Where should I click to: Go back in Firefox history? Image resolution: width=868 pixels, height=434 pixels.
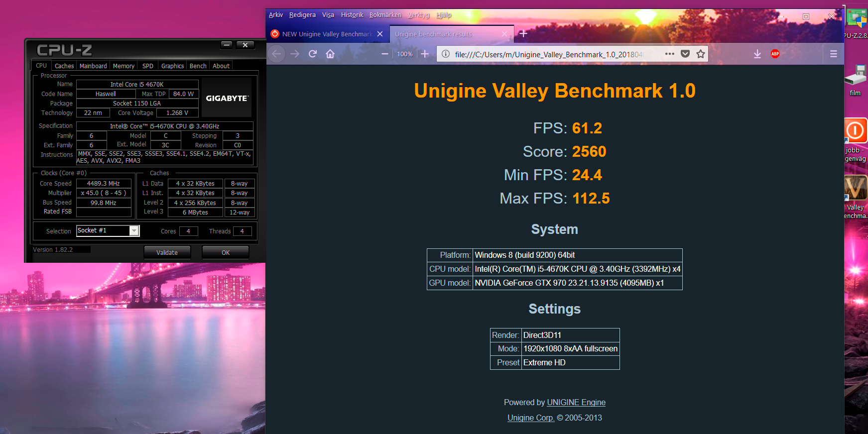[x=276, y=54]
